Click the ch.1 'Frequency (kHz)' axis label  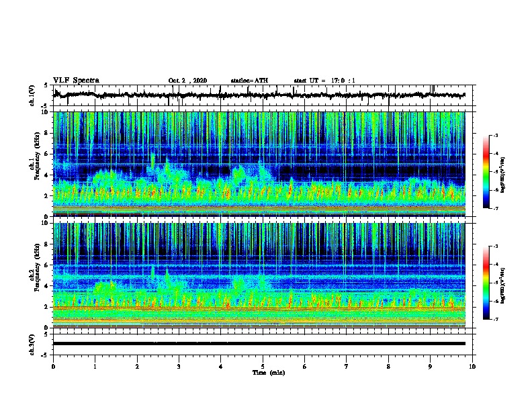pos(37,156)
